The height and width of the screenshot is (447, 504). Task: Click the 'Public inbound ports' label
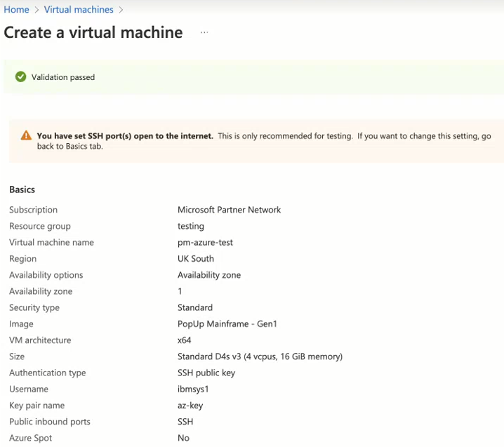point(50,422)
